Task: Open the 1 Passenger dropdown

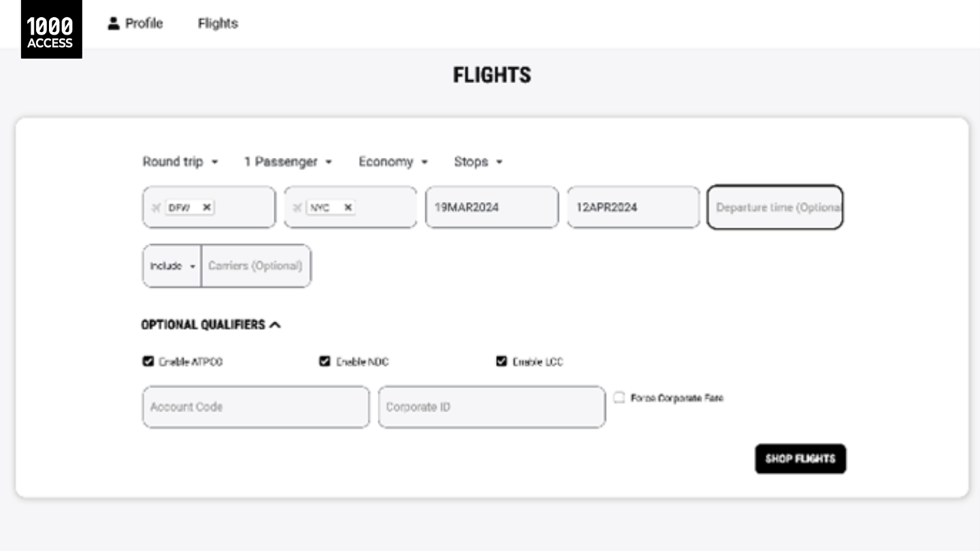Action: pyautogui.click(x=288, y=162)
